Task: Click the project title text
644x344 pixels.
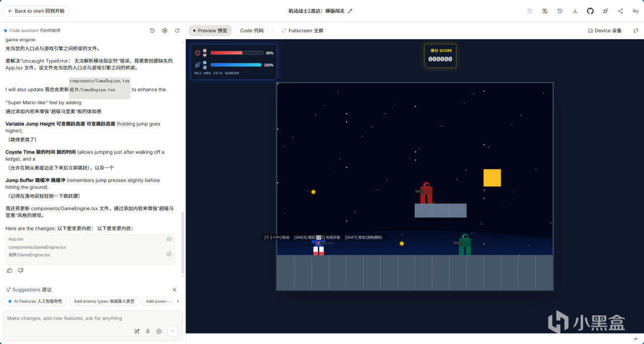Action: click(x=316, y=11)
